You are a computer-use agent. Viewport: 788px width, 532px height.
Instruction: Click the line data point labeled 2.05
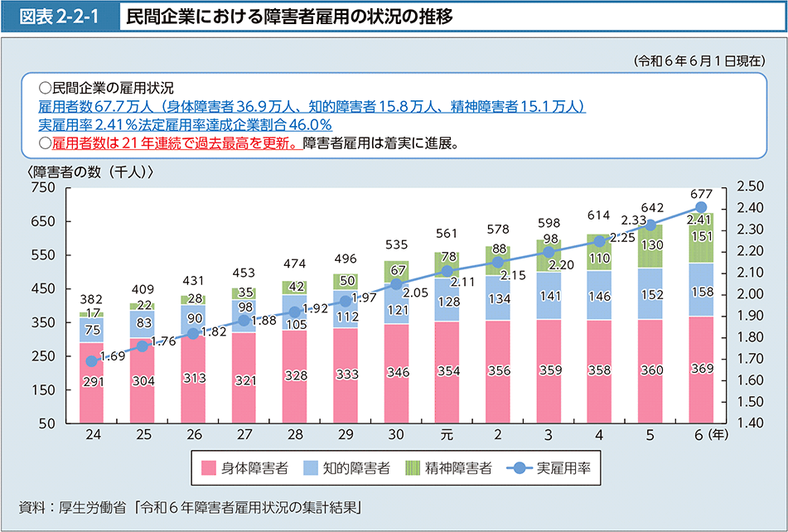click(x=396, y=283)
